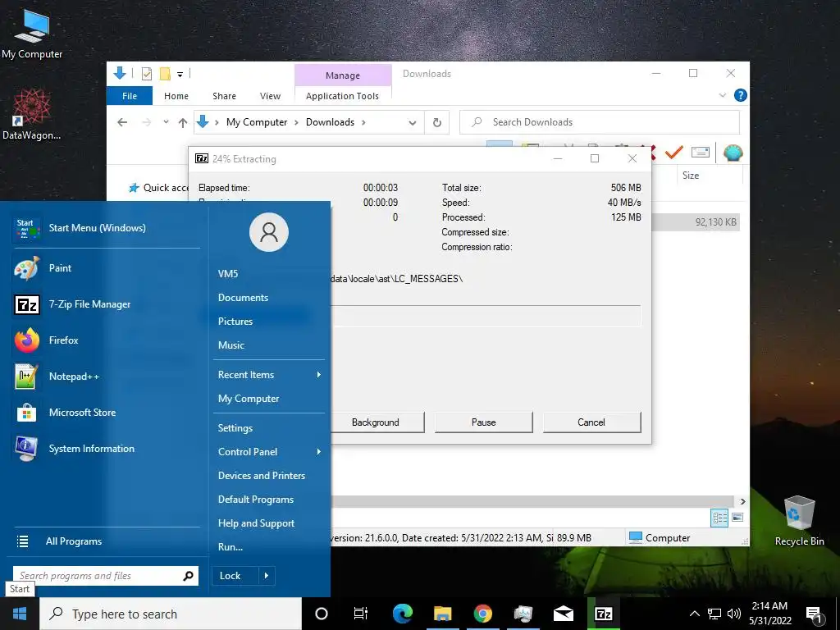Switch to large icons view in Explorer

[x=737, y=518]
